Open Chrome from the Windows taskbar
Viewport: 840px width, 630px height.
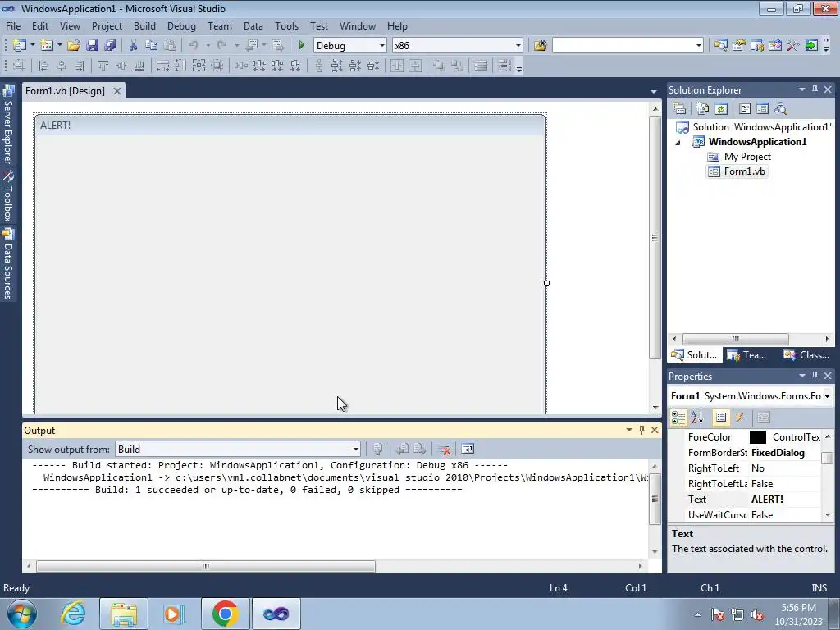coord(225,614)
